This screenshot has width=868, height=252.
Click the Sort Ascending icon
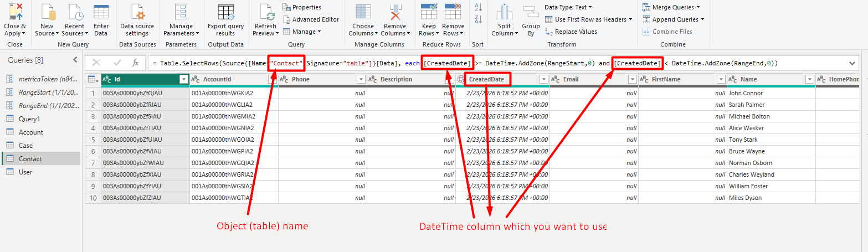pyautogui.click(x=479, y=7)
